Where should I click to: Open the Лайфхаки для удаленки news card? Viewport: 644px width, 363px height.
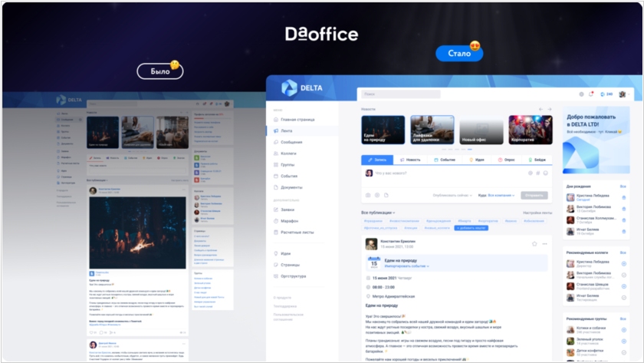[432, 130]
